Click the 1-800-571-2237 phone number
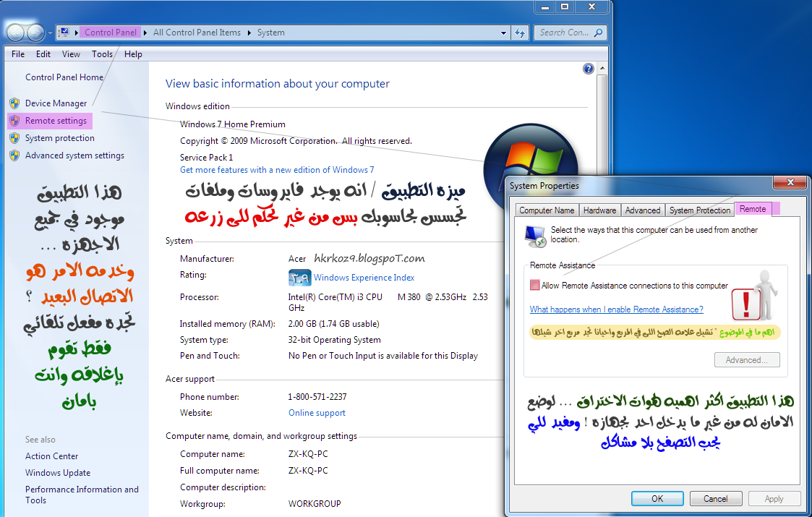The height and width of the screenshot is (517, 812). (317, 397)
